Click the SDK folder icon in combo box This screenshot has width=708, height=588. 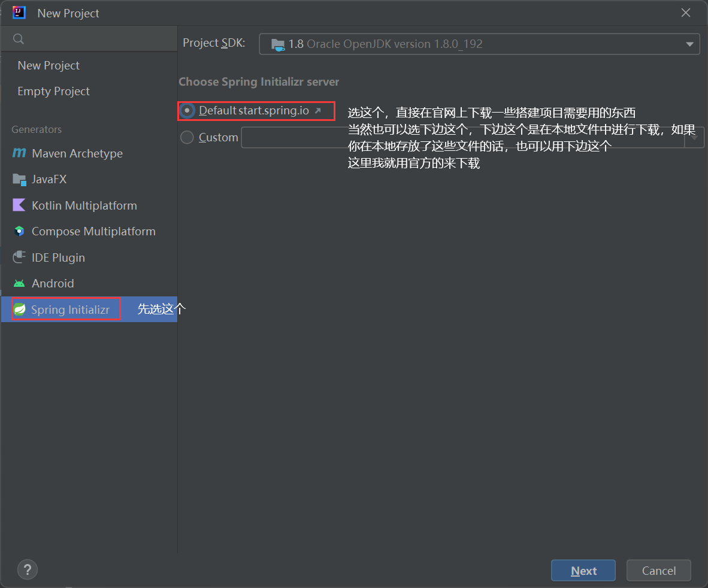point(278,44)
